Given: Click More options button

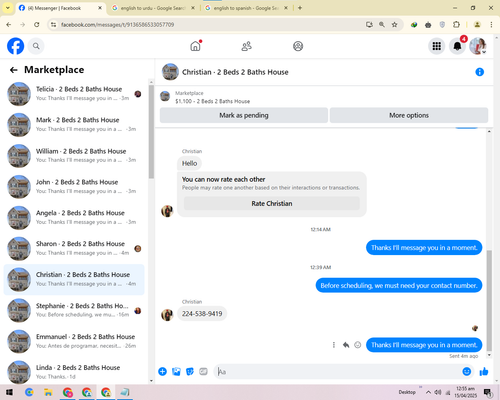Looking at the screenshot, I should click(x=409, y=115).
